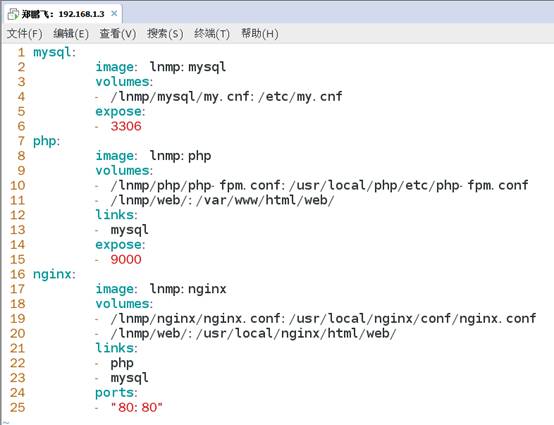Click the 'php' link entry on line 22
554x425 pixels.
tap(122, 363)
